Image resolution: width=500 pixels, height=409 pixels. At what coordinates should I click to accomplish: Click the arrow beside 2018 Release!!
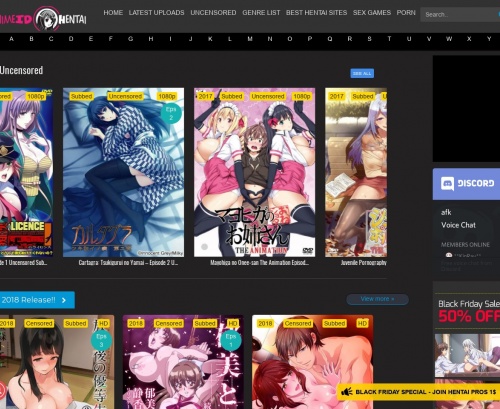tap(64, 300)
